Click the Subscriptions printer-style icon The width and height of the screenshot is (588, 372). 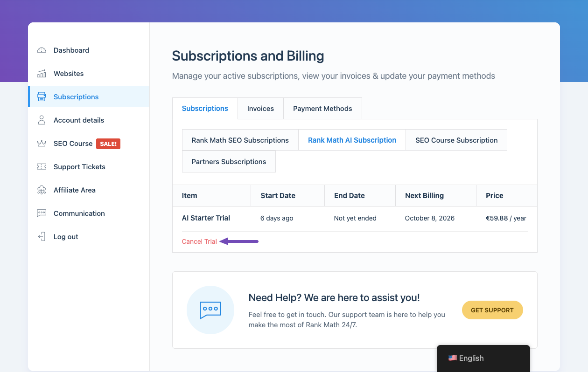pos(42,97)
